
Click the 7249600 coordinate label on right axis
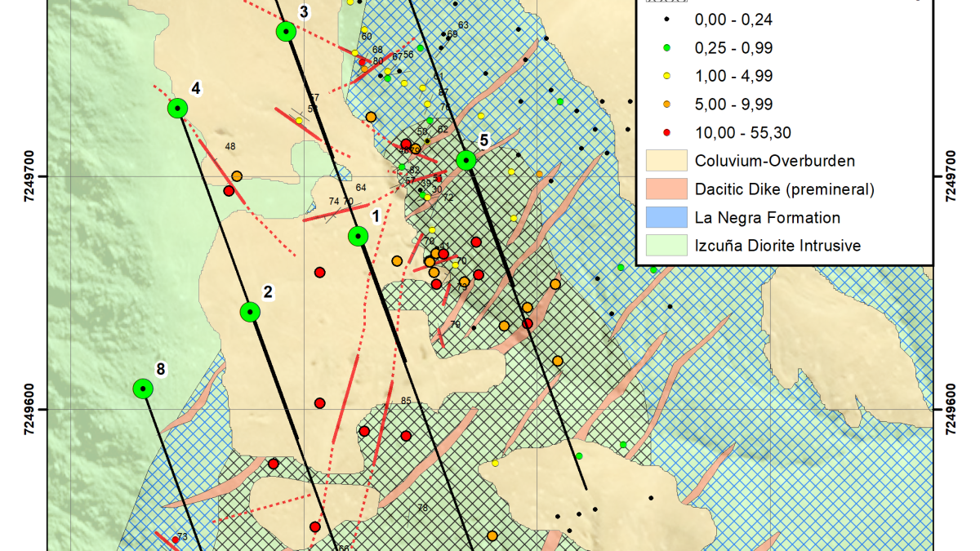952,410
